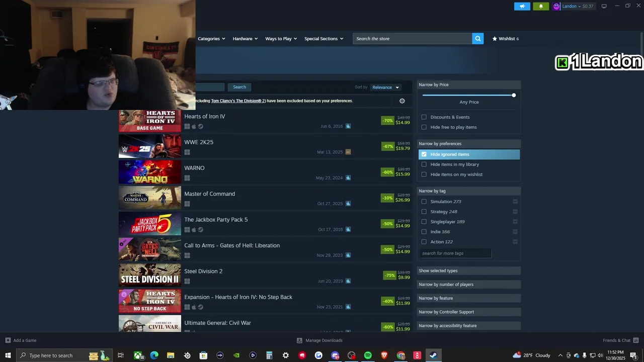Click Steel Division 2 review icon
The image size is (644, 362).
[348, 281]
